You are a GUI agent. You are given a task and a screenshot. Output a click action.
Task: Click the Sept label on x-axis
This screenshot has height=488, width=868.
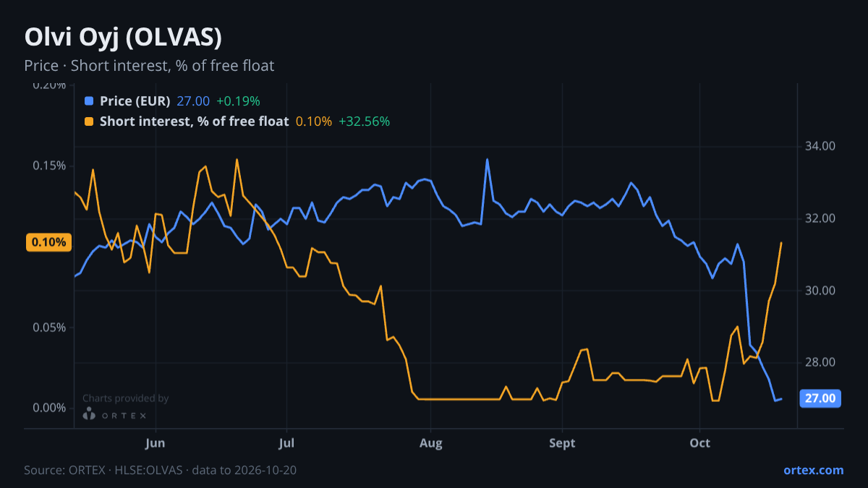coord(562,442)
